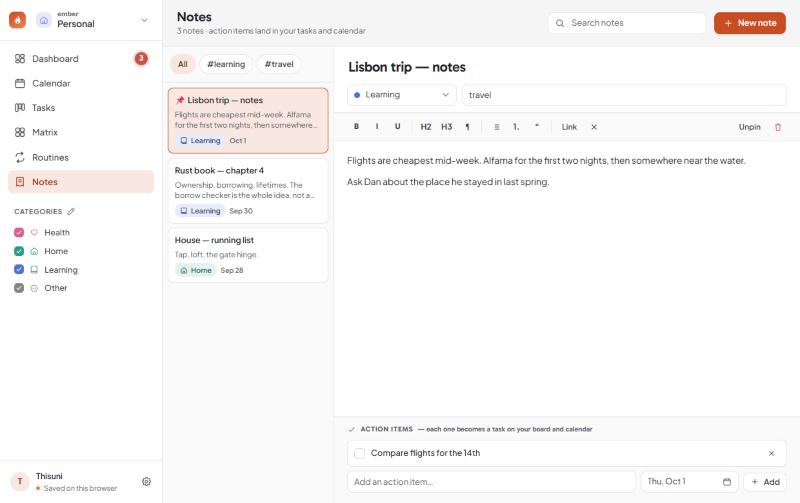Check off Compare flights for the 14th
The height and width of the screenshot is (503, 800).
click(x=359, y=453)
